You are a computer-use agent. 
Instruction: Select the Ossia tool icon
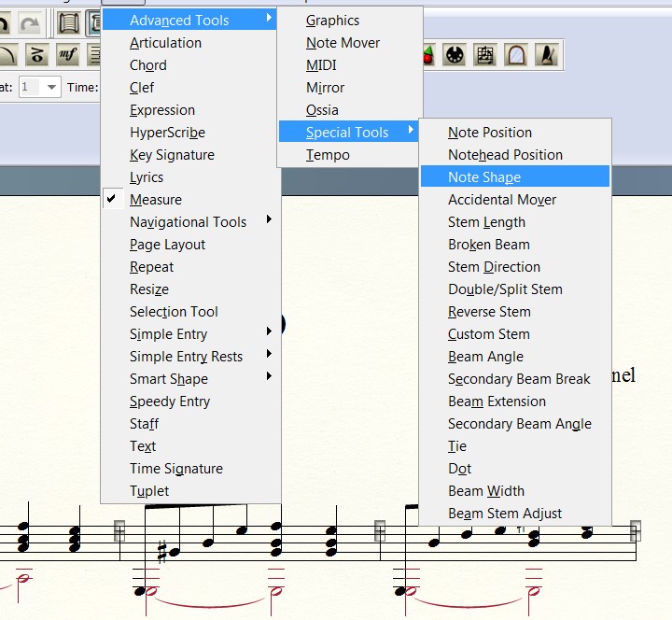click(x=484, y=54)
